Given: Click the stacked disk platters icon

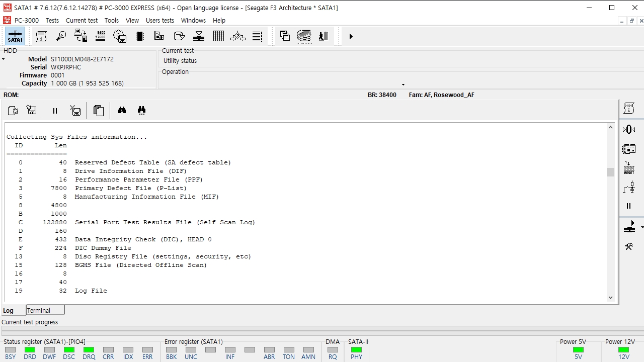Looking at the screenshot, I should pyautogui.click(x=304, y=36).
